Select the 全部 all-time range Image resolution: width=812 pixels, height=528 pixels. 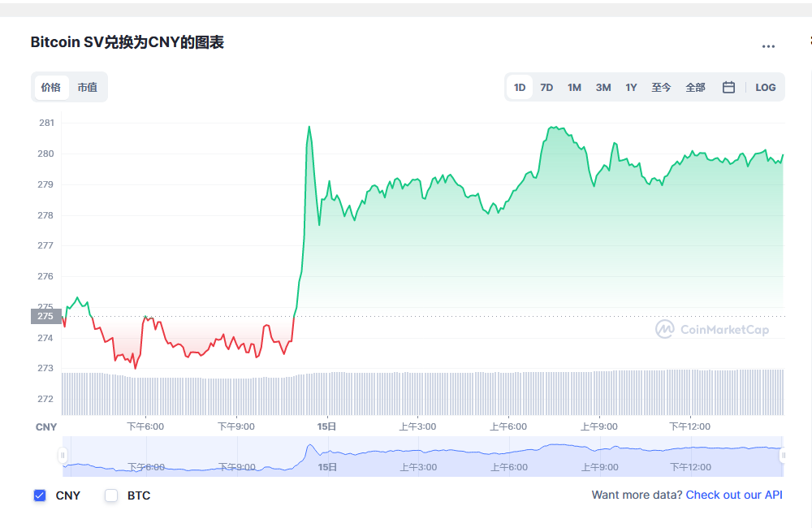(x=695, y=88)
